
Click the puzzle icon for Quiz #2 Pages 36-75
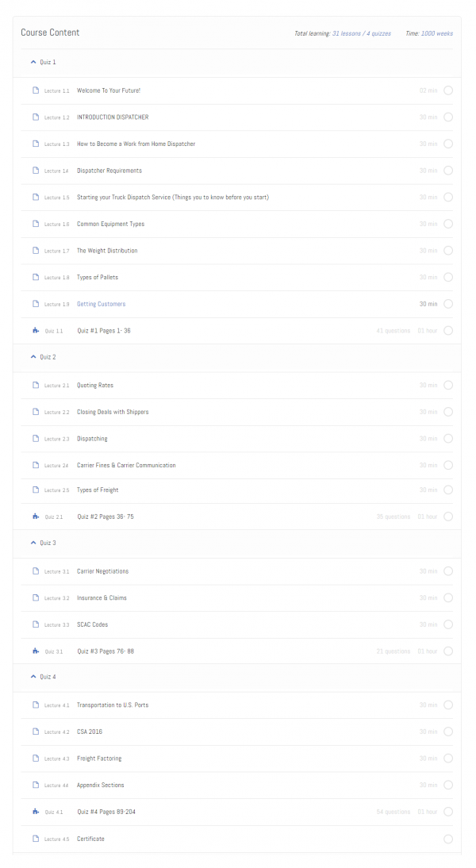35,517
